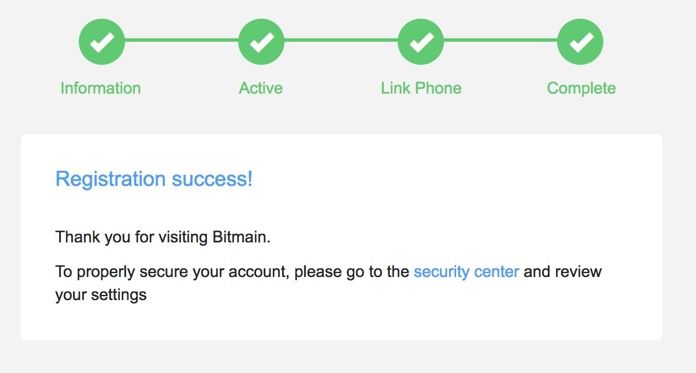696x373 pixels.
Task: Click progress line between Link Phone and Complete
Action: 501,40
